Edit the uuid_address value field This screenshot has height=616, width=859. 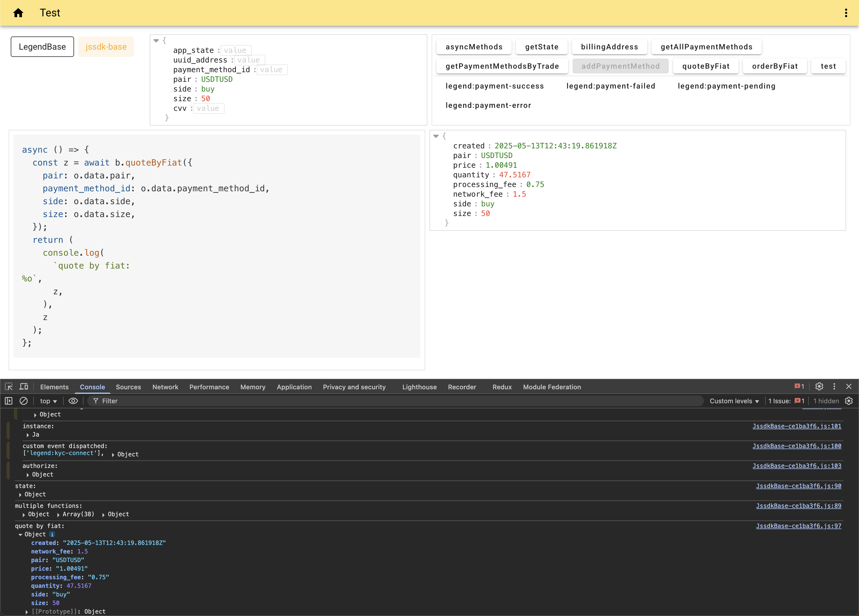[249, 60]
